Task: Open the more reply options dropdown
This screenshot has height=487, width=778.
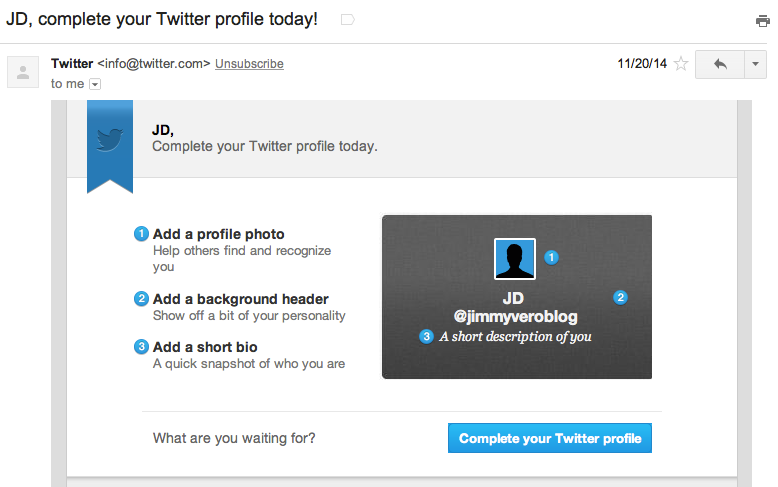Action: tap(755, 64)
